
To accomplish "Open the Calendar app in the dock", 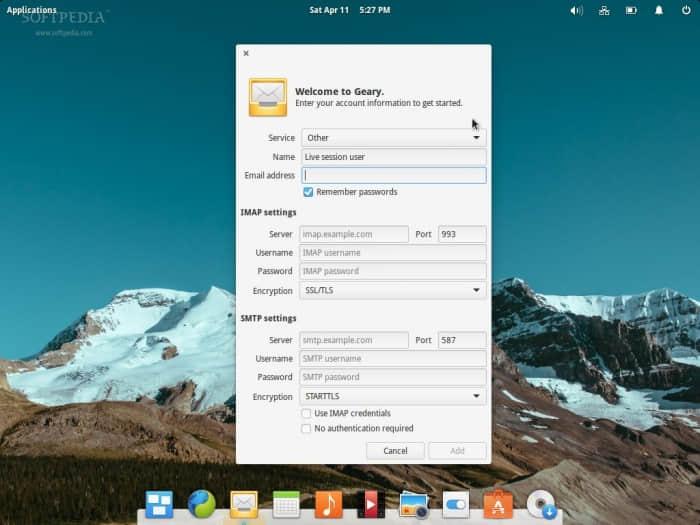I will [286, 504].
